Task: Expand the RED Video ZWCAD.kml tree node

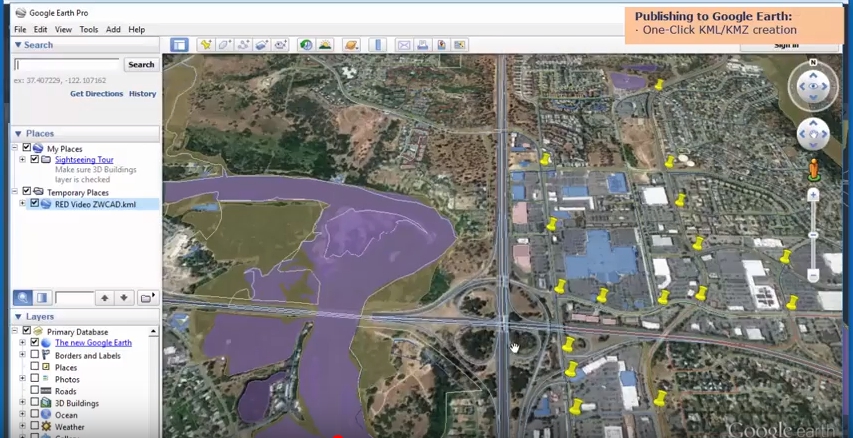Action: 22,203
